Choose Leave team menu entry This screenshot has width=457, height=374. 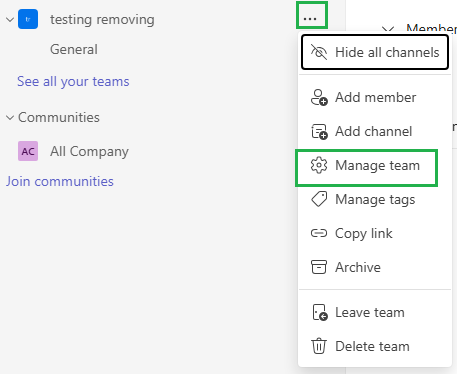[375, 312]
